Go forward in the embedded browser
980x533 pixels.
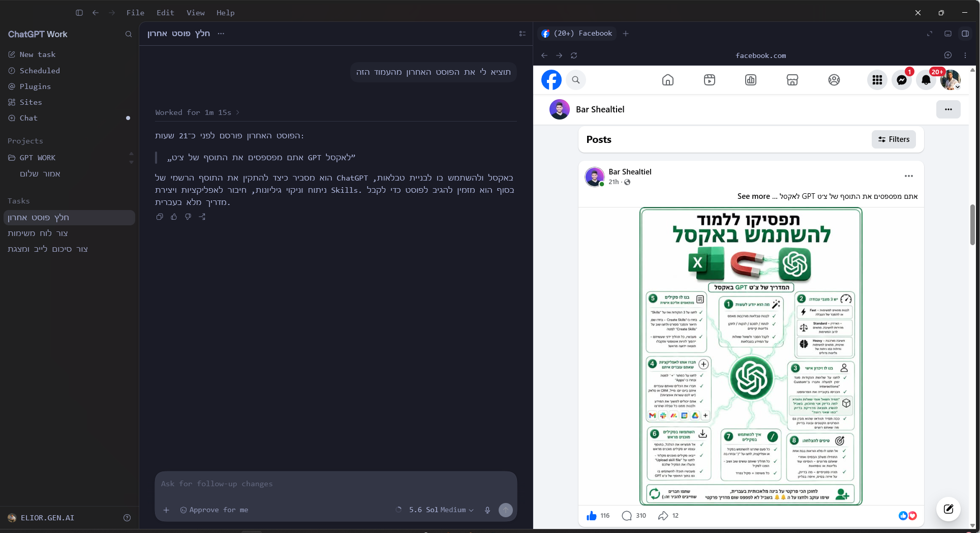coord(559,55)
